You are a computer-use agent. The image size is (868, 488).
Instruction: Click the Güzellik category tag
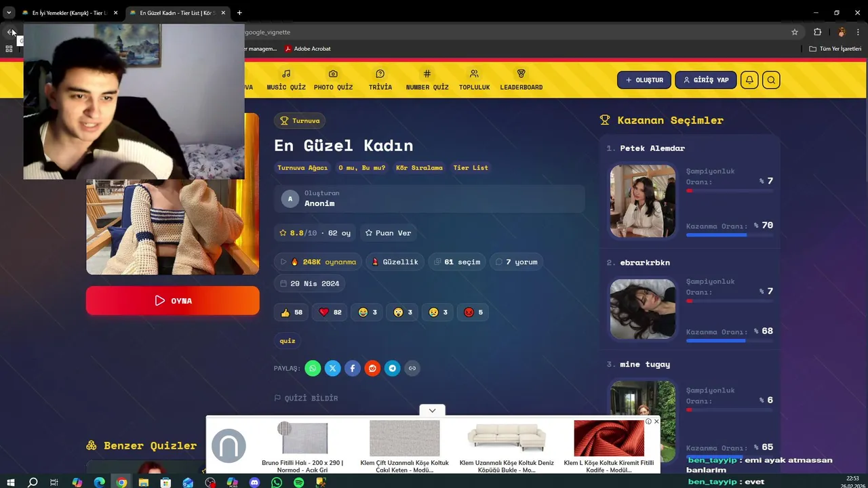point(395,262)
